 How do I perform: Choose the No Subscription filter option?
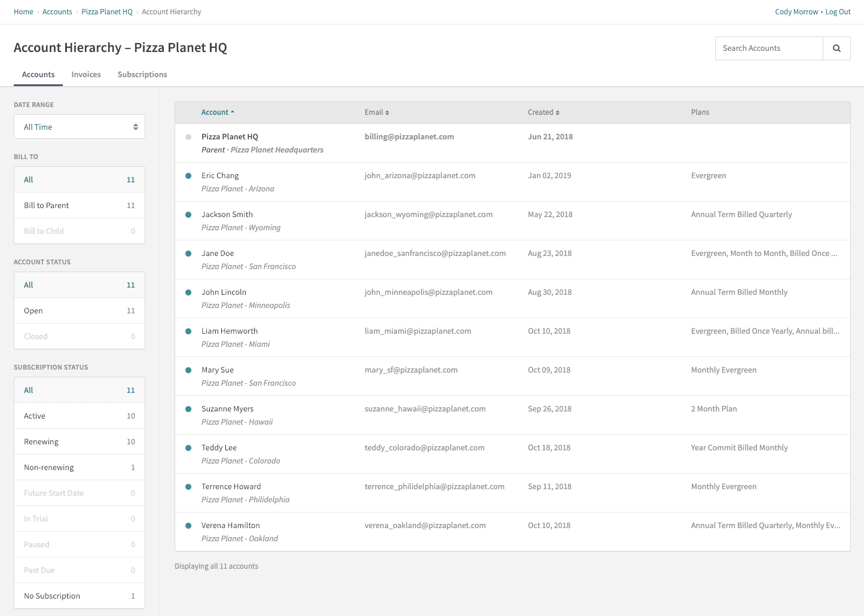[x=79, y=596]
